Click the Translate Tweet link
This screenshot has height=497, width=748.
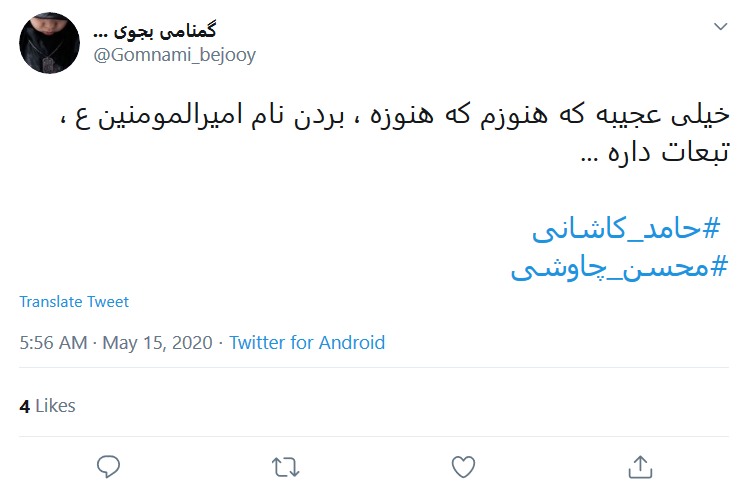(74, 302)
